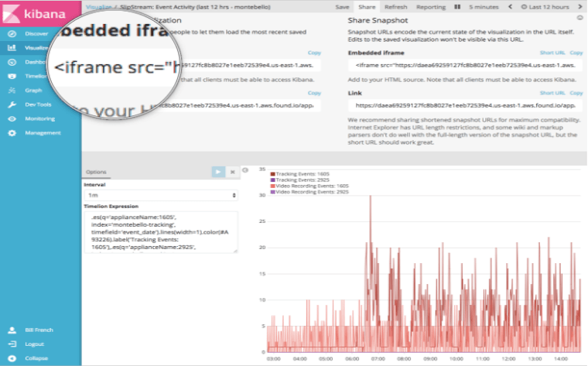The image size is (588, 366).
Task: Click the Bill French user icon
Action: tap(12, 330)
